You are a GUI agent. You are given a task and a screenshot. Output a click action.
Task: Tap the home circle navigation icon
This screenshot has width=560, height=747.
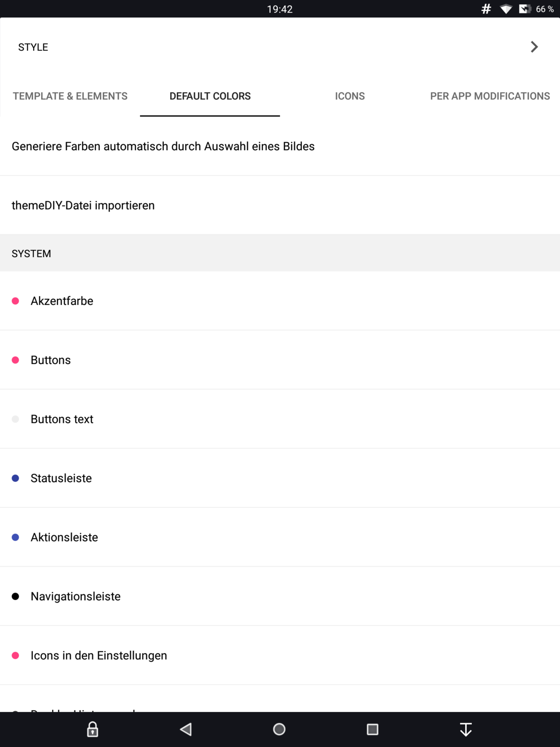[279, 729]
